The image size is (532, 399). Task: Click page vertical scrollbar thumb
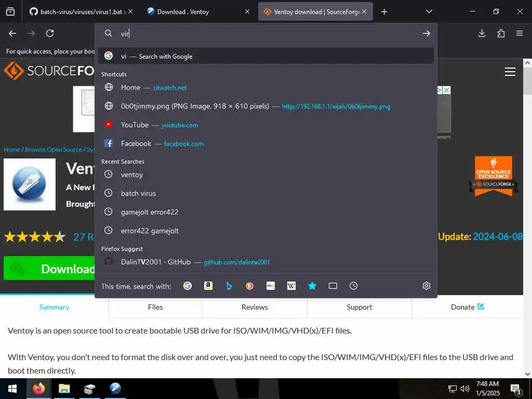pyautogui.click(x=527, y=81)
